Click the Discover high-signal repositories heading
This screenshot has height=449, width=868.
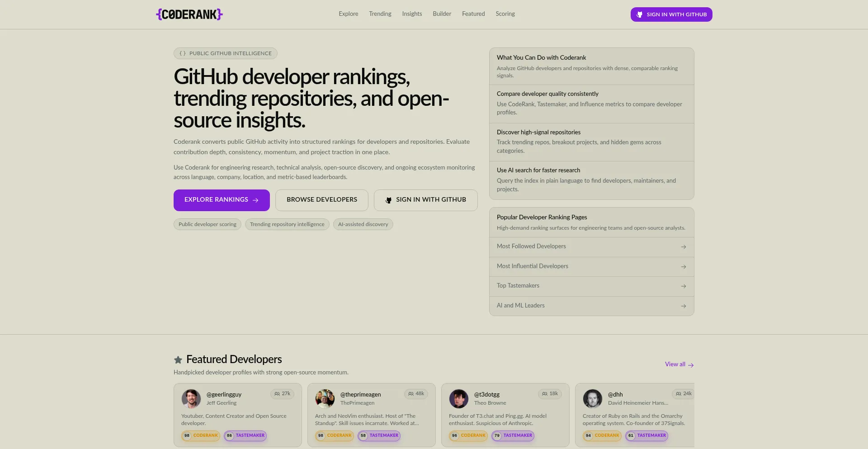pyautogui.click(x=538, y=132)
